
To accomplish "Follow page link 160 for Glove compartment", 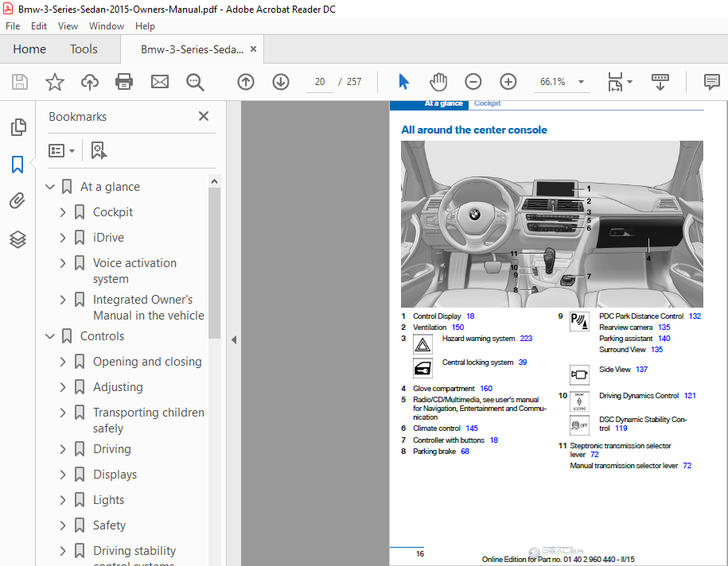I will click(486, 389).
